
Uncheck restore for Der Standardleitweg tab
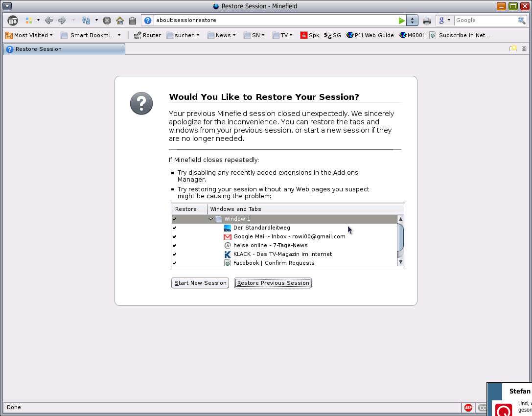pyautogui.click(x=175, y=228)
